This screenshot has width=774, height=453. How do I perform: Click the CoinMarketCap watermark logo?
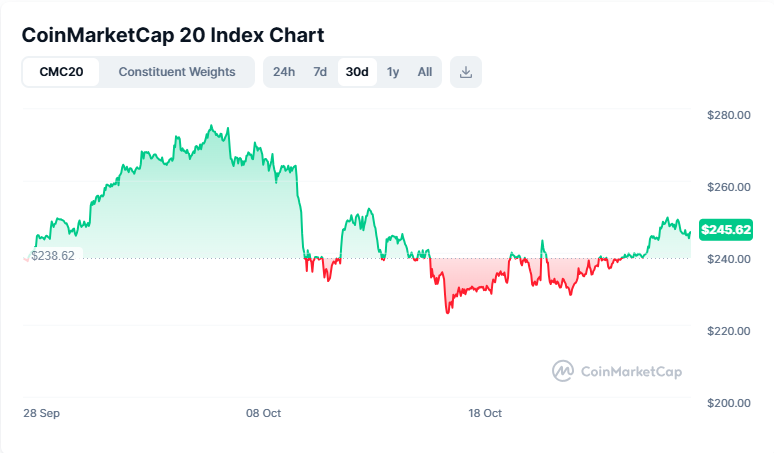pyautogui.click(x=617, y=371)
